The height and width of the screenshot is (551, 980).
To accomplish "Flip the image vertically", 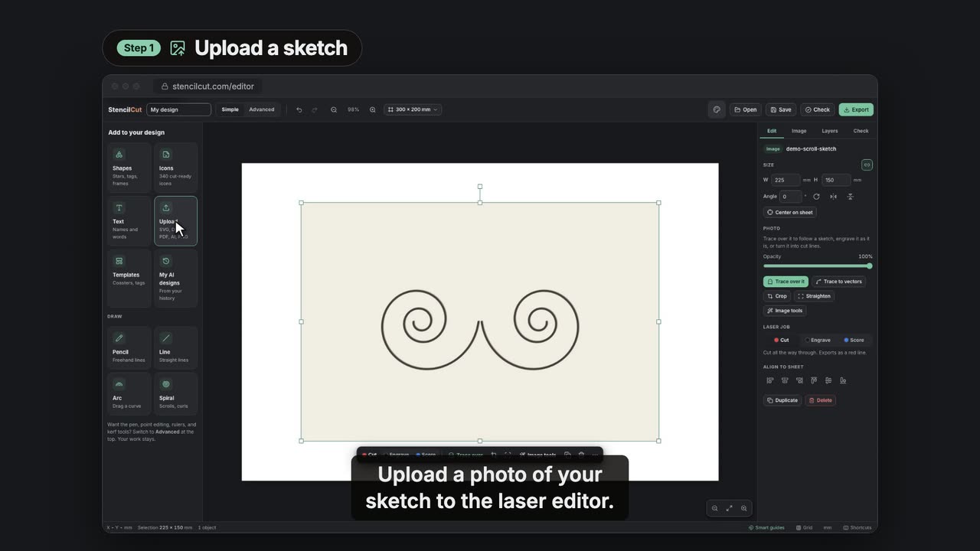I will pos(850,197).
